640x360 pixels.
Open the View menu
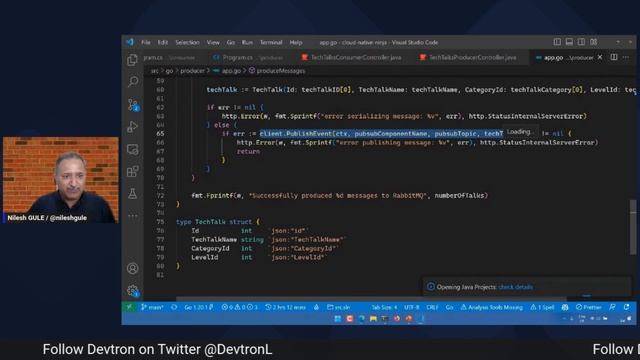click(213, 42)
